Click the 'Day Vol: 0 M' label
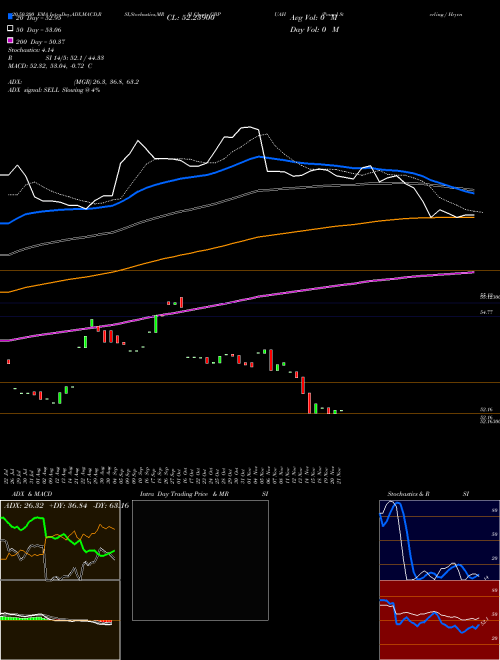The width and height of the screenshot is (500, 660). (314, 30)
